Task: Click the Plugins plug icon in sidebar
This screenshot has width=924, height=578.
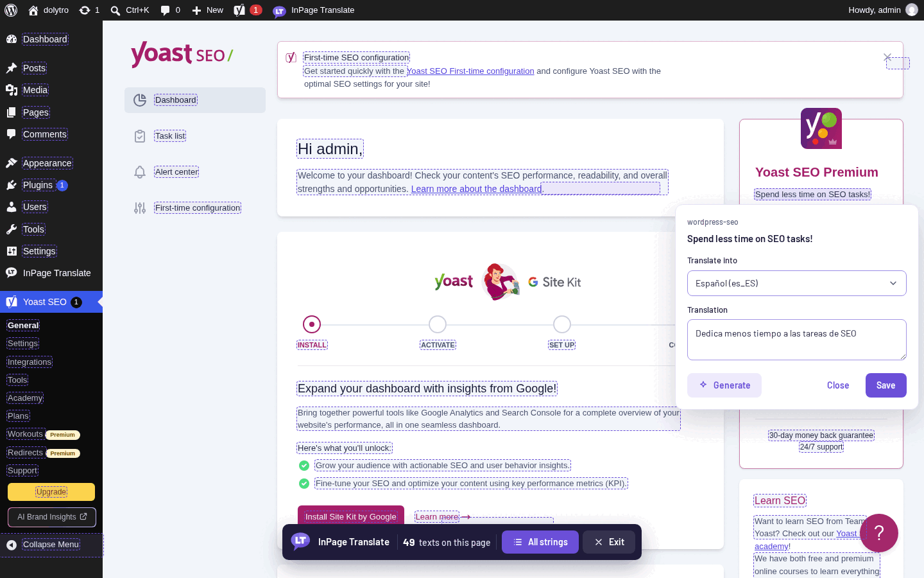Action: click(12, 185)
